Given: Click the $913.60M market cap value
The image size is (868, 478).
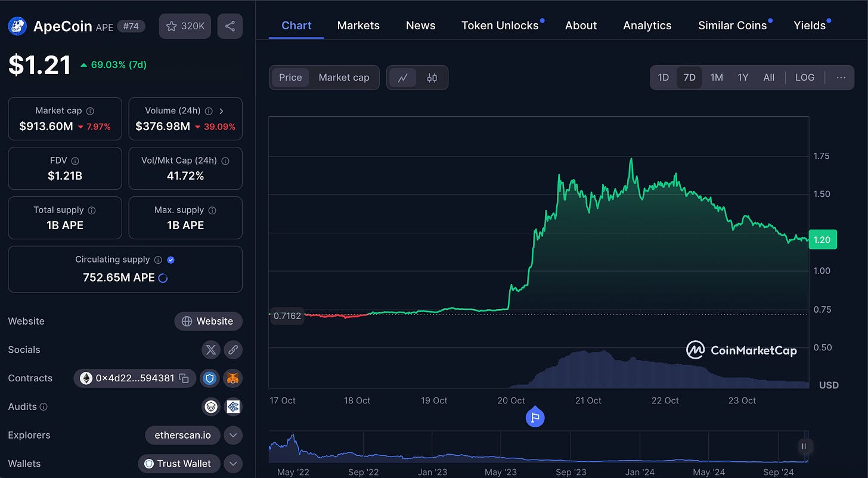Looking at the screenshot, I should coord(46,127).
